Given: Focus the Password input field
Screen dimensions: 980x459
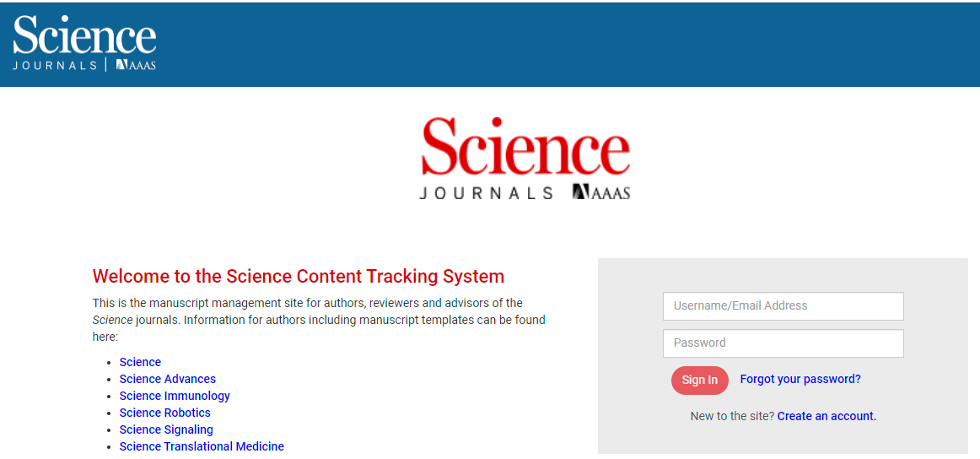Looking at the screenshot, I should point(783,343).
